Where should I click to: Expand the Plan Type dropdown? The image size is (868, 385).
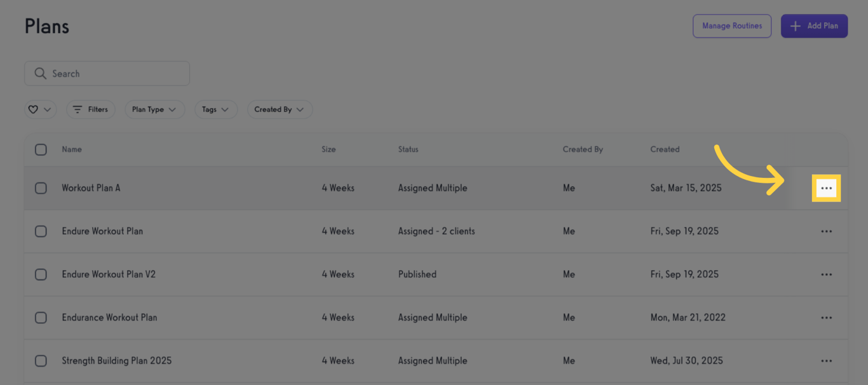(x=154, y=109)
